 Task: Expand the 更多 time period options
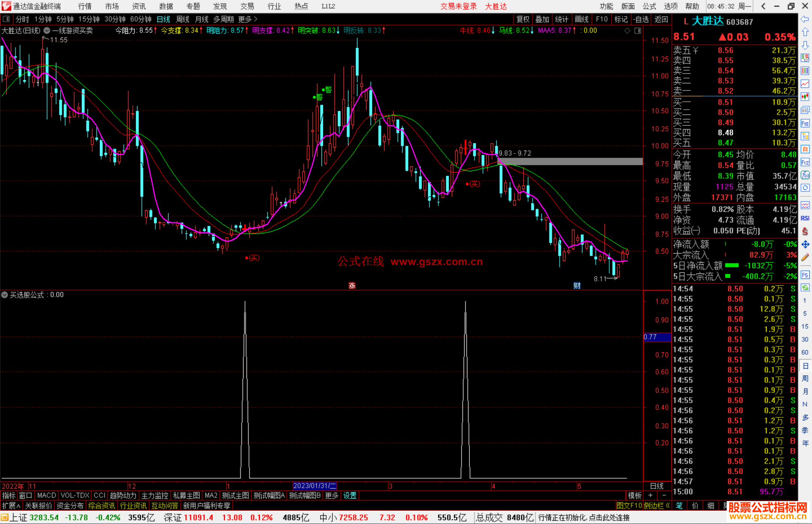248,19
